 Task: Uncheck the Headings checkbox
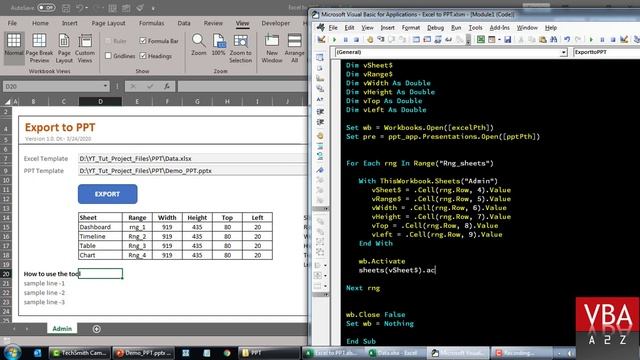[x=143, y=56]
